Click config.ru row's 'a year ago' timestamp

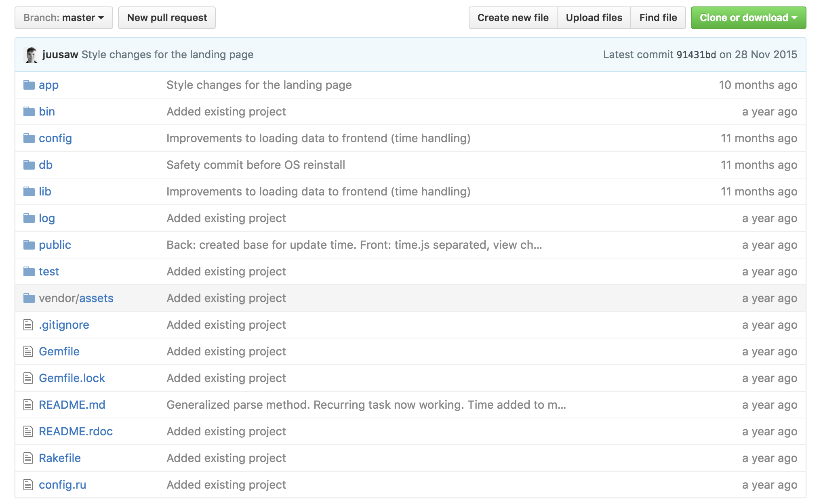click(x=770, y=485)
